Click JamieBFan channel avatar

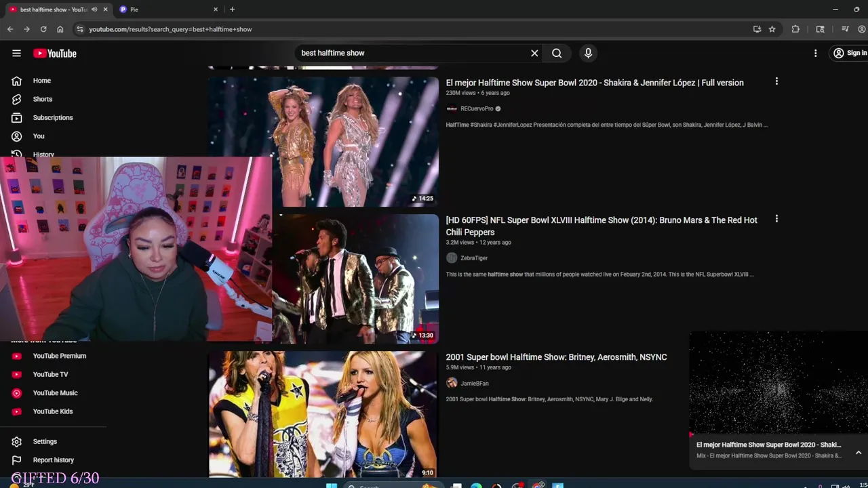click(x=452, y=384)
